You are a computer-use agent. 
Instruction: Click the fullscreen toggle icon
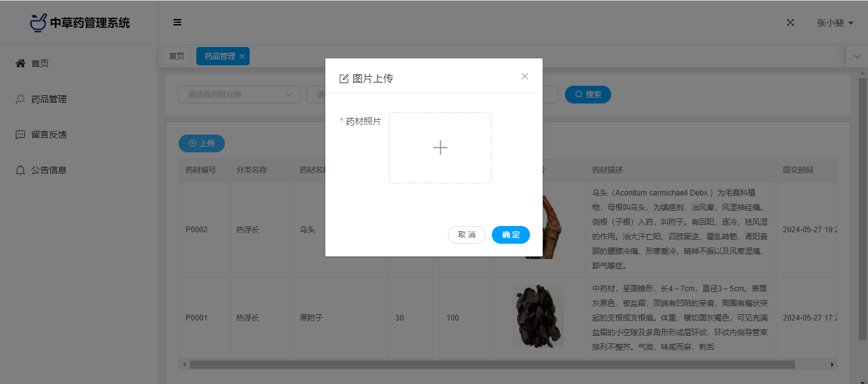tap(790, 22)
